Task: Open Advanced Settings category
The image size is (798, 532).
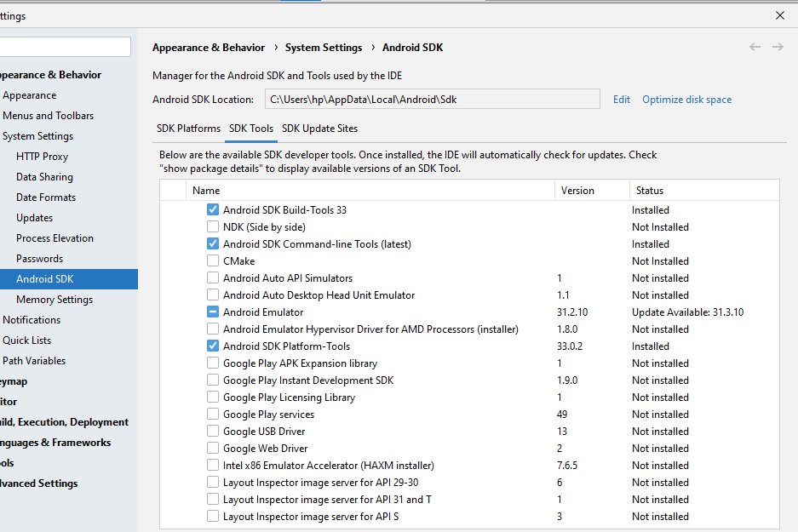Action: coord(38,483)
